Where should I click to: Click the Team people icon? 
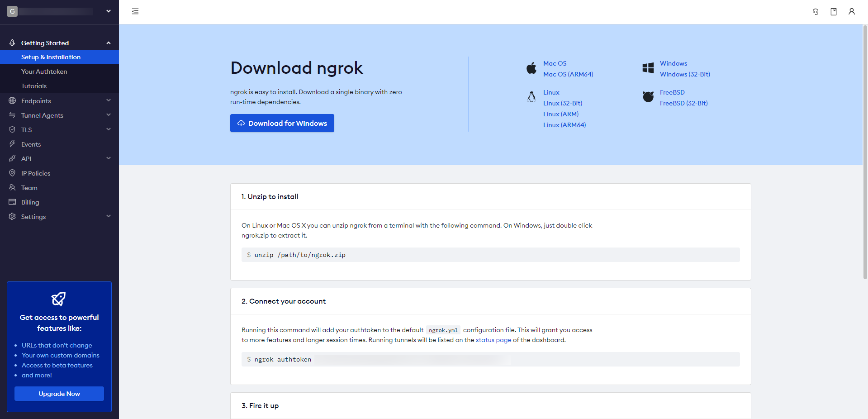(x=12, y=187)
